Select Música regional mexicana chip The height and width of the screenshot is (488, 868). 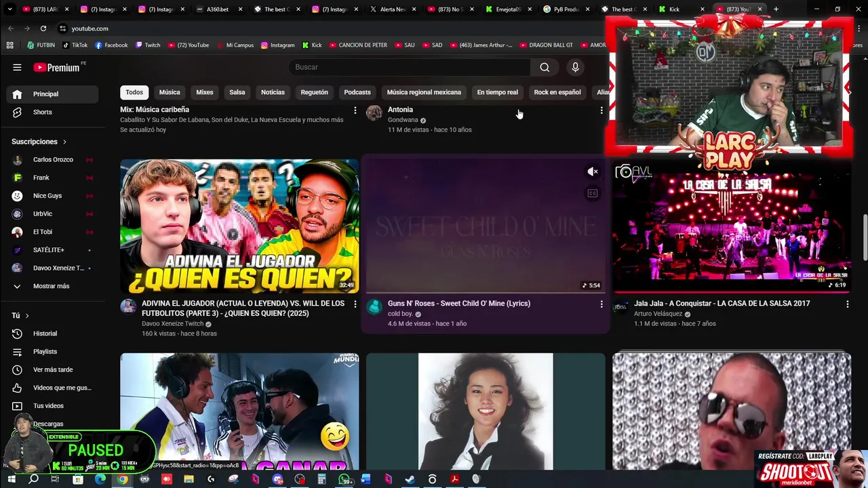[424, 92]
